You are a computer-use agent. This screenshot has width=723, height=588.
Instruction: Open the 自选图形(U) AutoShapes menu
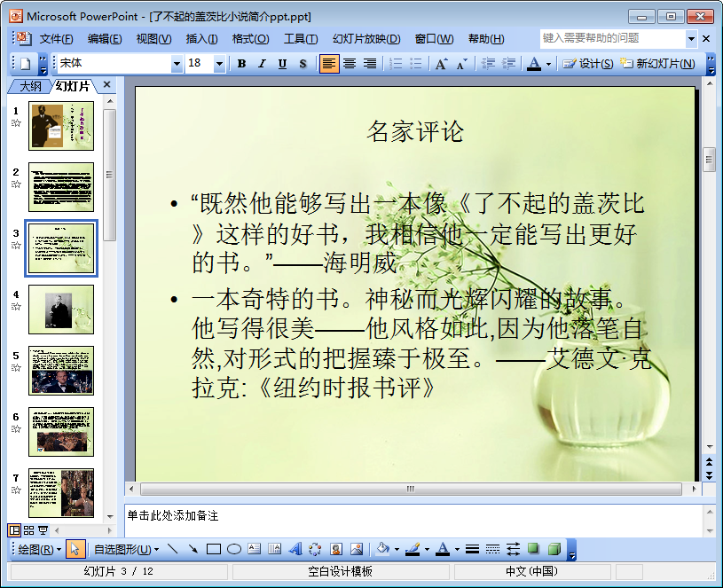(126, 549)
